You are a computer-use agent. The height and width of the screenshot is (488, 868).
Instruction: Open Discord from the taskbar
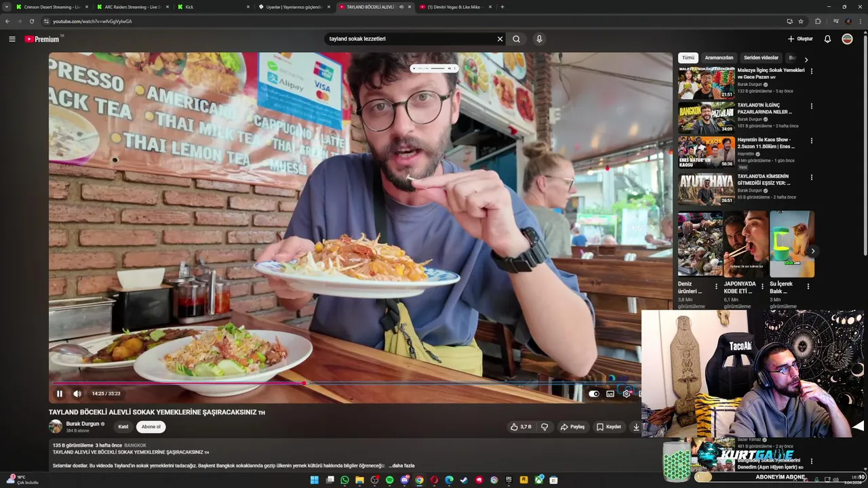click(x=404, y=480)
